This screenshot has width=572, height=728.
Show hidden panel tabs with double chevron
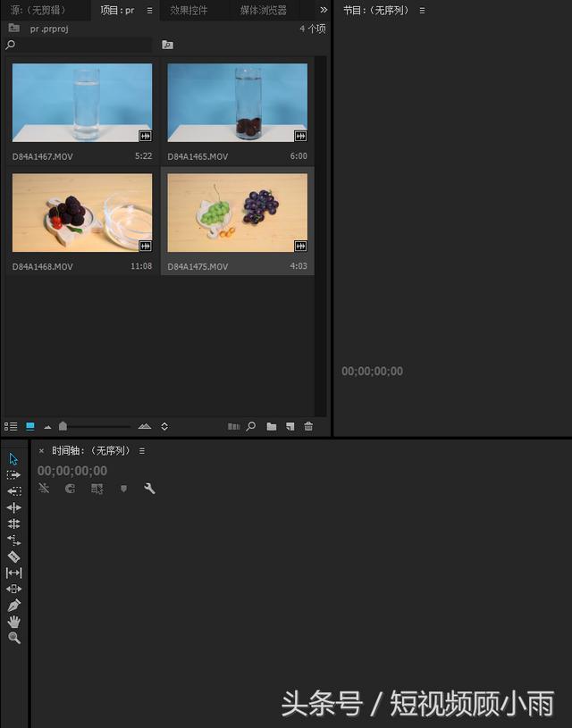[x=324, y=10]
